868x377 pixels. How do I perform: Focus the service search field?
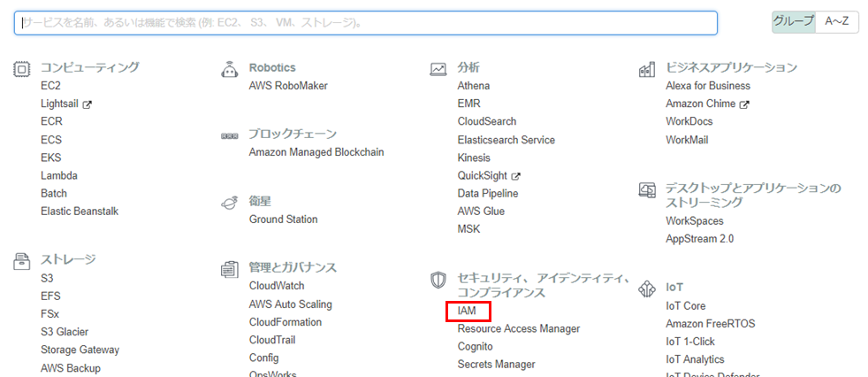[366, 23]
